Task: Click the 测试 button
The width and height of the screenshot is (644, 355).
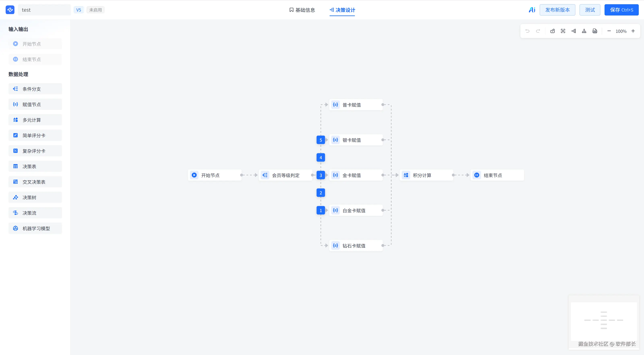Action: pos(590,10)
